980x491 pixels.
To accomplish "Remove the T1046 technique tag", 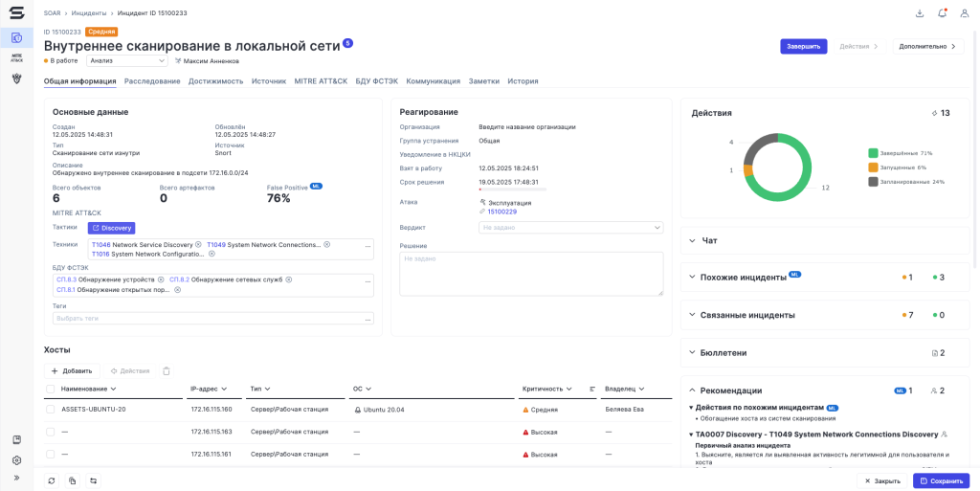I will (199, 245).
